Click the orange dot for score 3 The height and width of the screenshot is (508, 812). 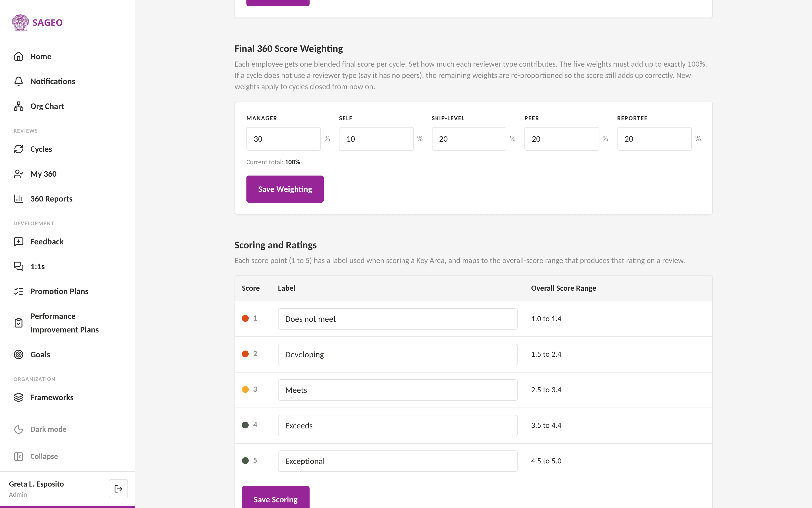[x=245, y=390]
